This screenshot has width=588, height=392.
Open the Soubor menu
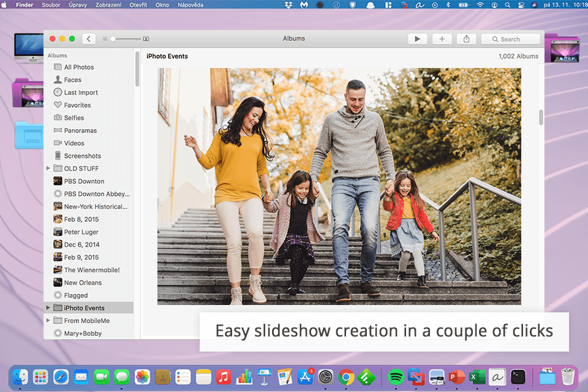(x=51, y=5)
